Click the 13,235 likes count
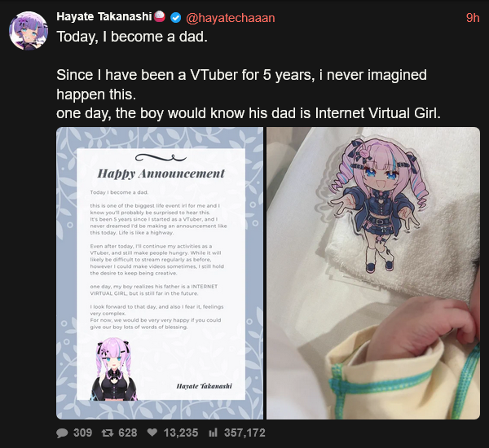This screenshot has height=448, width=489. (x=181, y=433)
